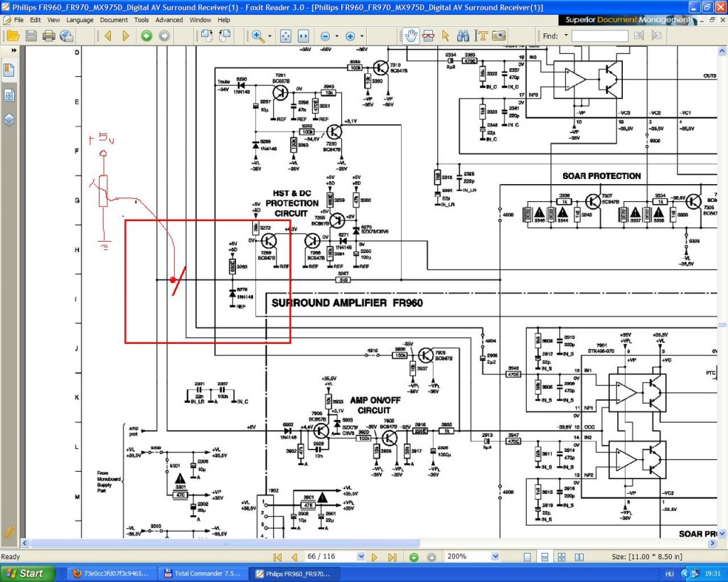Click the grey Next View button
The image size is (728, 582).
click(x=164, y=36)
